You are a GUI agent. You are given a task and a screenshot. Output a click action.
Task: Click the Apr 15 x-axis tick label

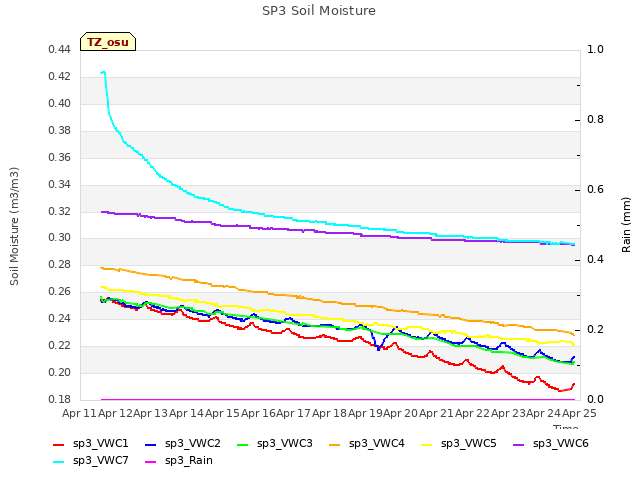pyautogui.click(x=222, y=413)
